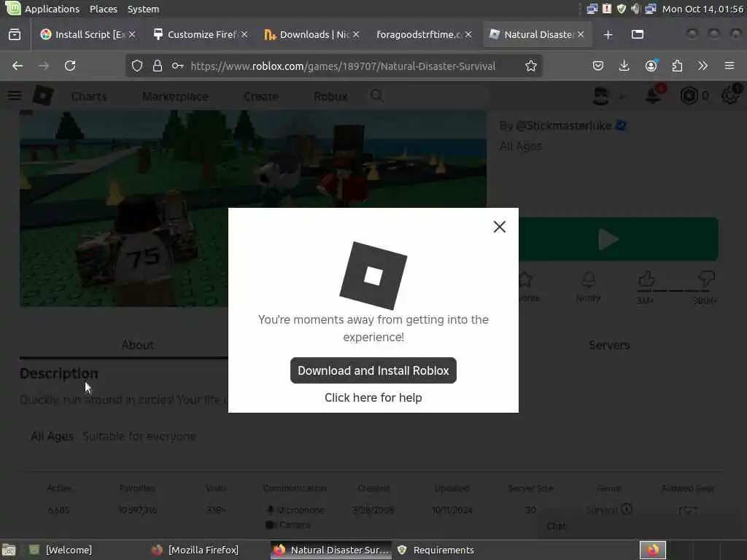Viewport: 747px width, 560px height.
Task: Open the Applications menu
Action: (52, 9)
